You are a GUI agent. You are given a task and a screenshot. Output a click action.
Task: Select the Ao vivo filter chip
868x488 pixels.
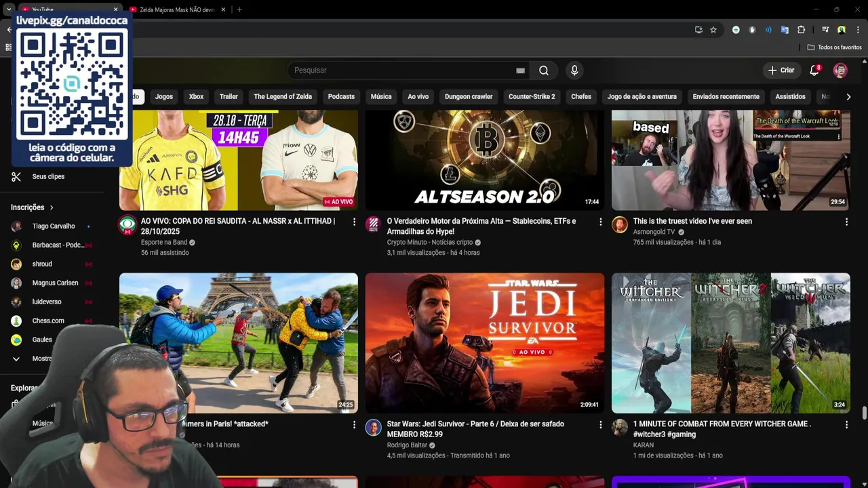coord(418,97)
